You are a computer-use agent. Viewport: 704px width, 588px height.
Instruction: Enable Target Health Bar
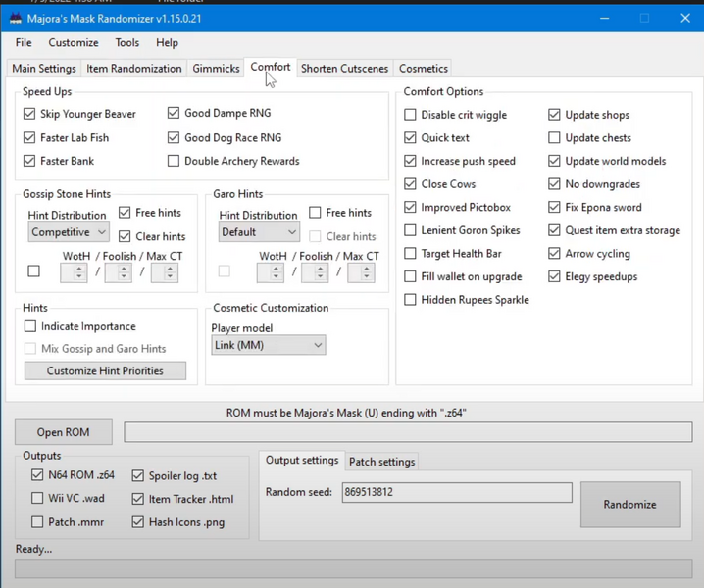pyautogui.click(x=410, y=254)
